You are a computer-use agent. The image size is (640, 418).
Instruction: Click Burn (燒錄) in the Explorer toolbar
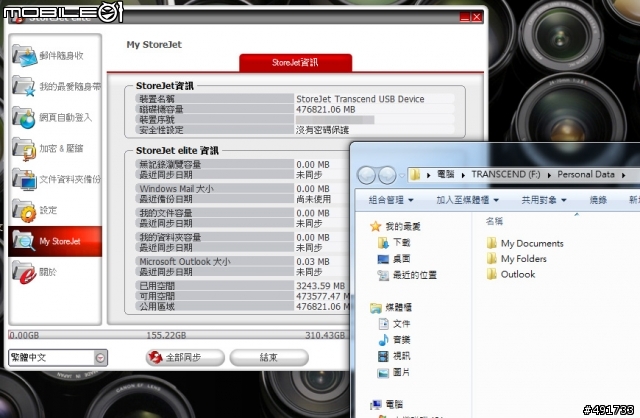pos(598,200)
